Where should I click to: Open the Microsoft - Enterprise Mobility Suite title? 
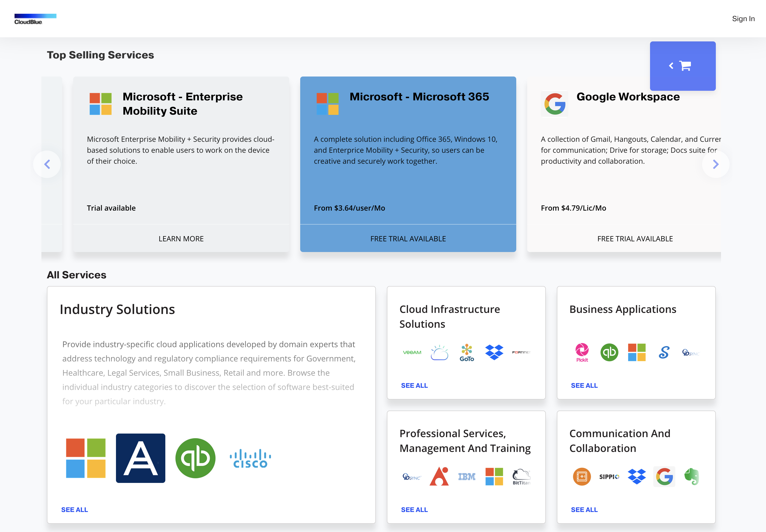[x=183, y=104]
